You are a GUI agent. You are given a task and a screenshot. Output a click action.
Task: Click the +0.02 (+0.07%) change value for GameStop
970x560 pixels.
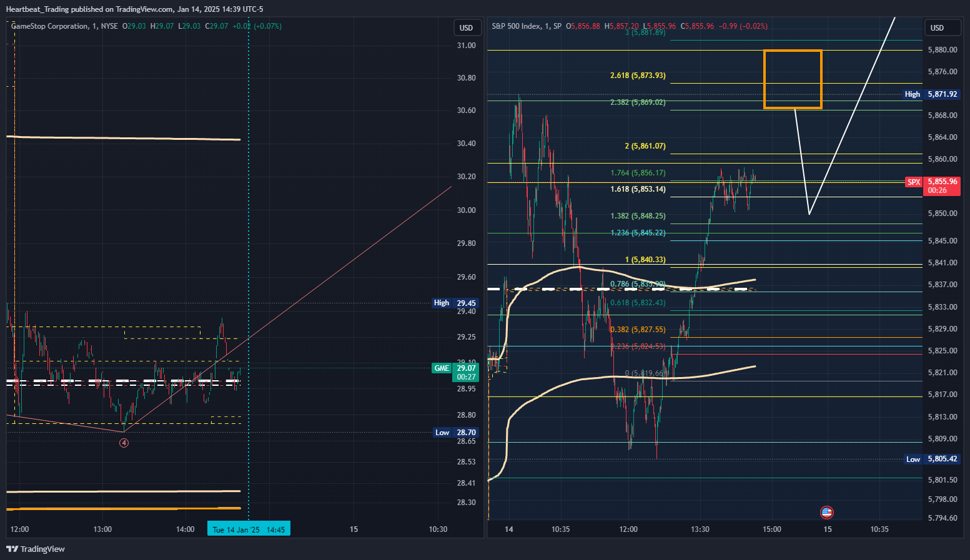tap(258, 26)
